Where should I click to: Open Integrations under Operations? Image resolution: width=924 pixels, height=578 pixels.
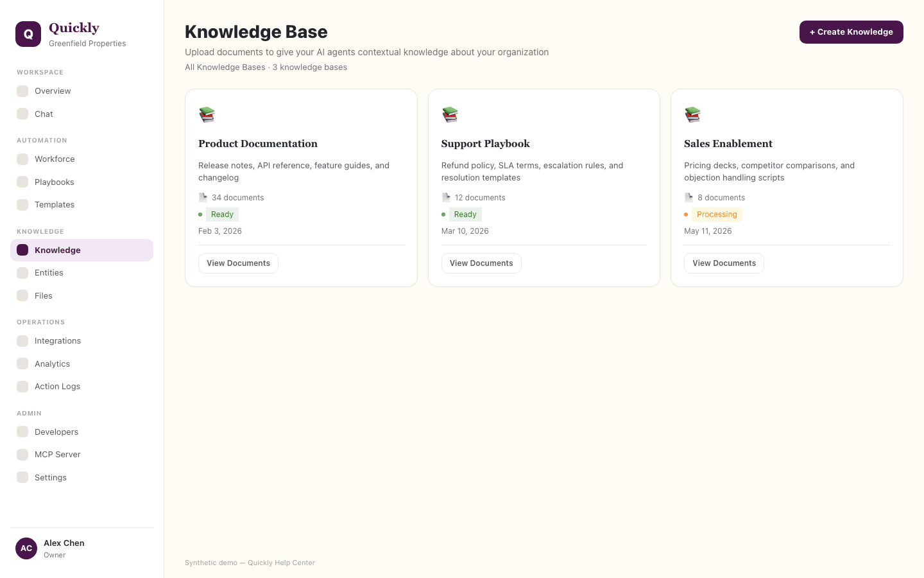tap(81, 341)
